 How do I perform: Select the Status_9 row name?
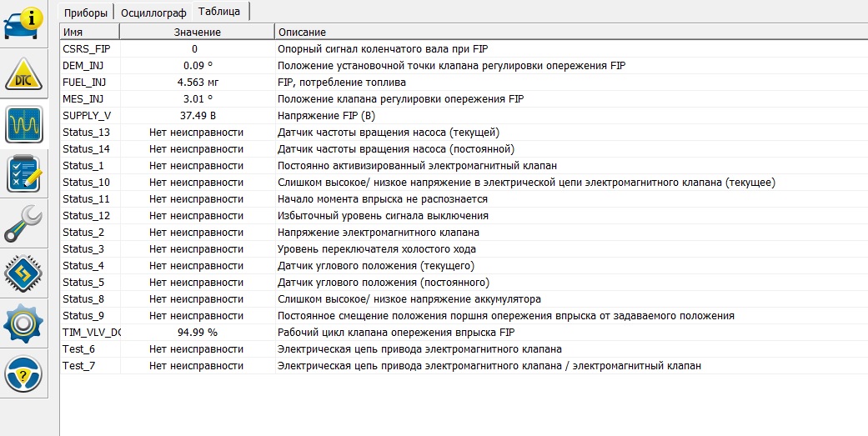pos(83,315)
